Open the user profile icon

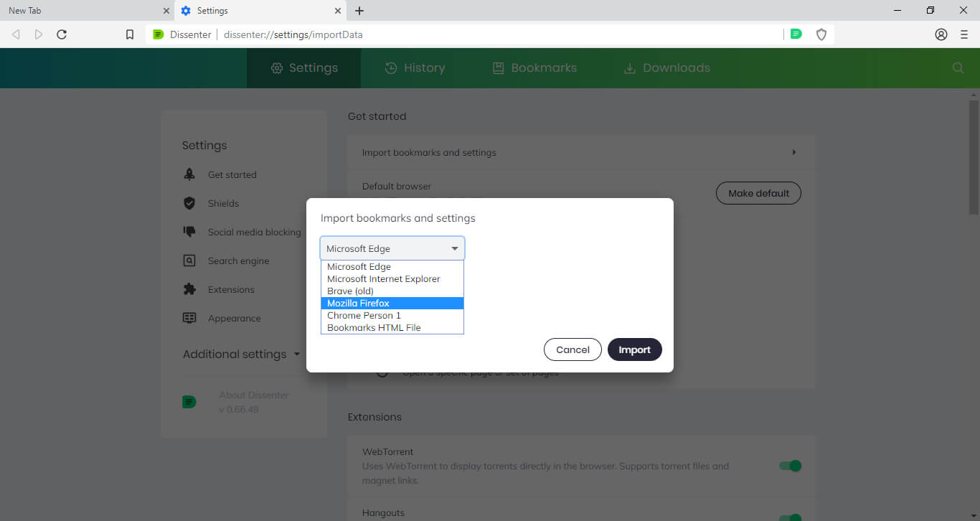point(941,34)
